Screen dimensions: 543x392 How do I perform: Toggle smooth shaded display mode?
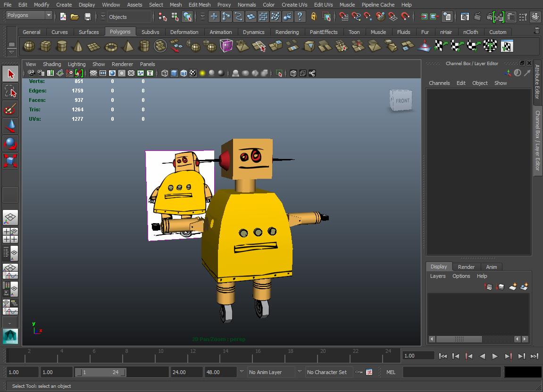coord(174,73)
